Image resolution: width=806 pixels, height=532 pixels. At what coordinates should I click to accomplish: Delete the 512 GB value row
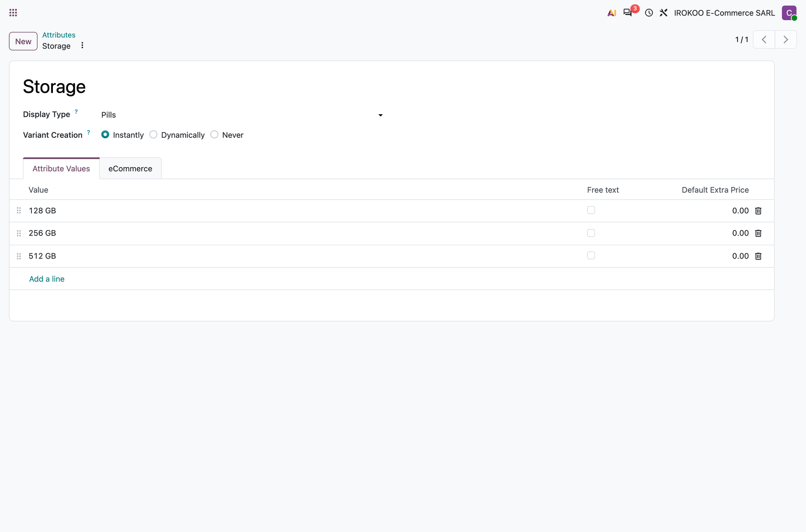pos(758,256)
